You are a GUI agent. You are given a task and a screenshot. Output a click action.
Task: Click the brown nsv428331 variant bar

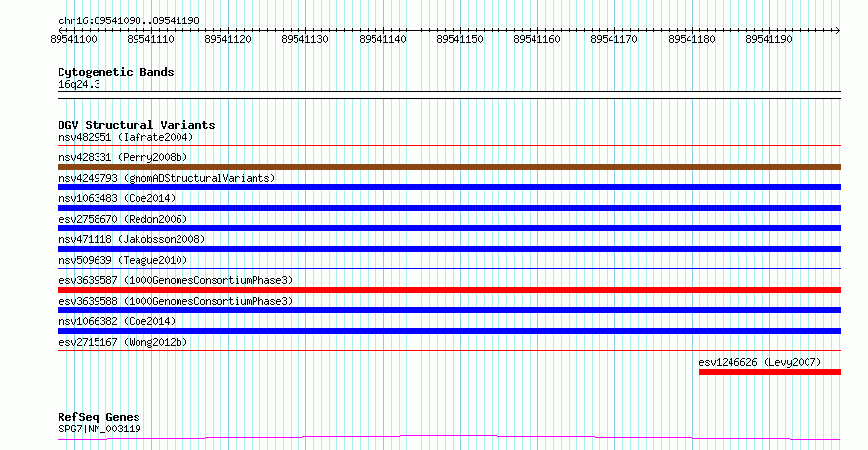click(x=449, y=167)
